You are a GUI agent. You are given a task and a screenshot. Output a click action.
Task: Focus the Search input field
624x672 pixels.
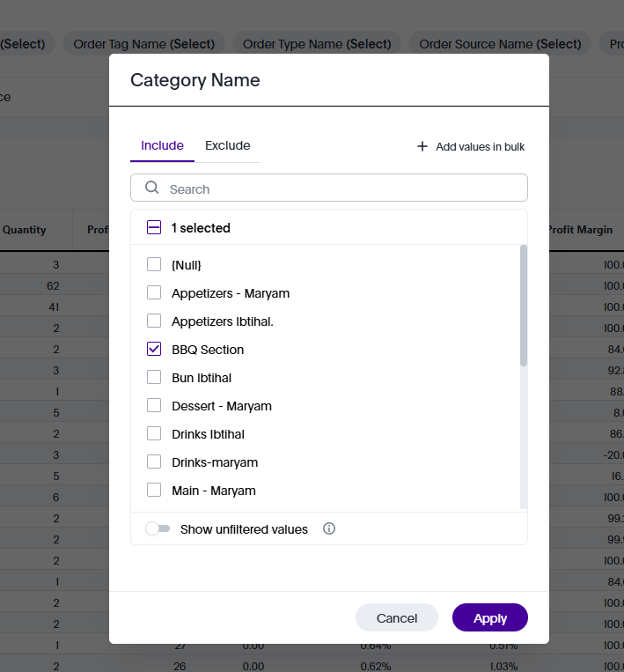[343, 188]
